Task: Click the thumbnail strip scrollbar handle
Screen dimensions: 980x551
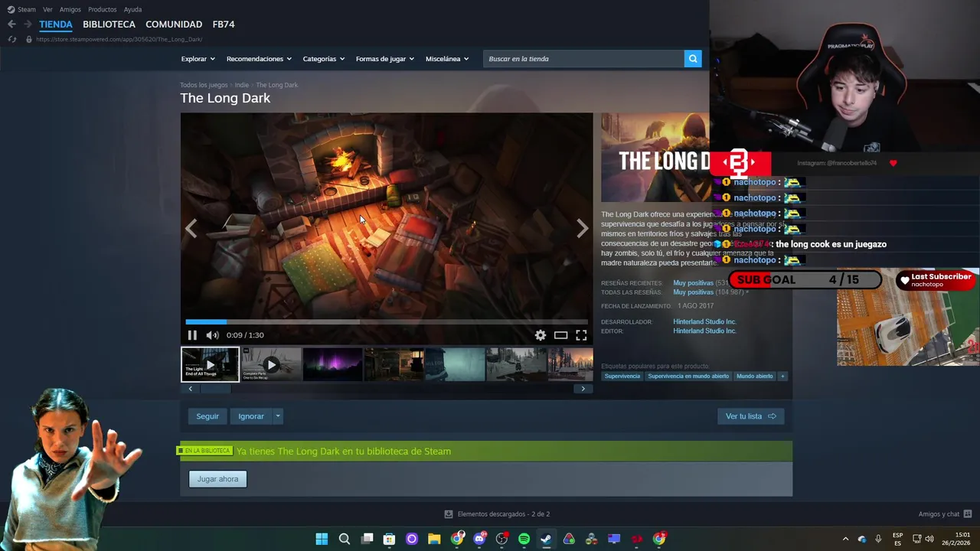Action: coord(216,389)
